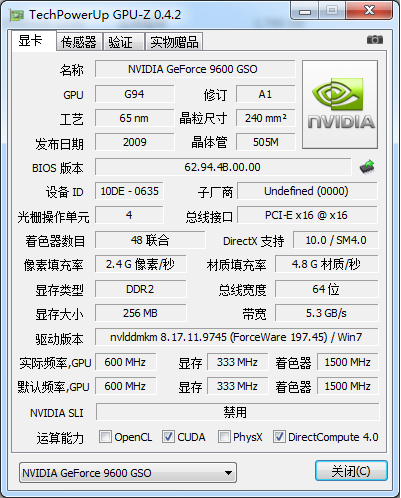Enable the OpenCL checkbox
401x498 pixels.
click(105, 437)
